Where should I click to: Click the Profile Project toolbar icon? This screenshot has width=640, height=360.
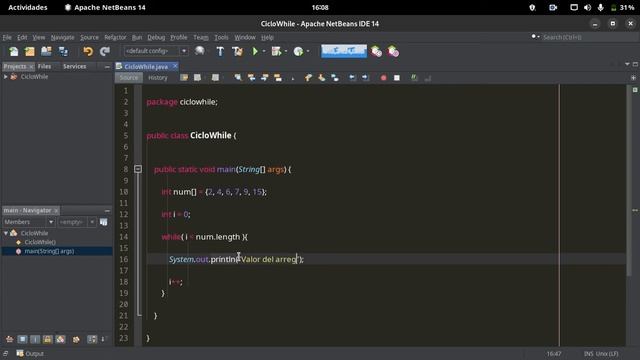tap(298, 51)
